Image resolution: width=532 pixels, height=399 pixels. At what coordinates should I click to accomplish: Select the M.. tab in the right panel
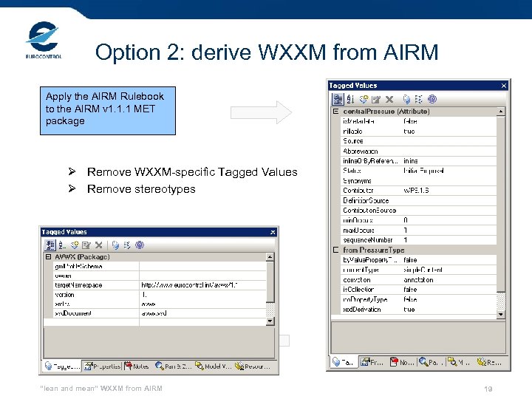pos(459,362)
